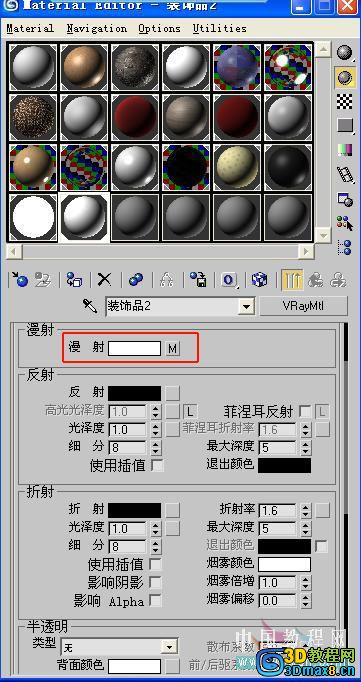Screen dimensions: 361x682
Task: Click the refraction 烟雾偏移 value field
Action: tap(278, 601)
